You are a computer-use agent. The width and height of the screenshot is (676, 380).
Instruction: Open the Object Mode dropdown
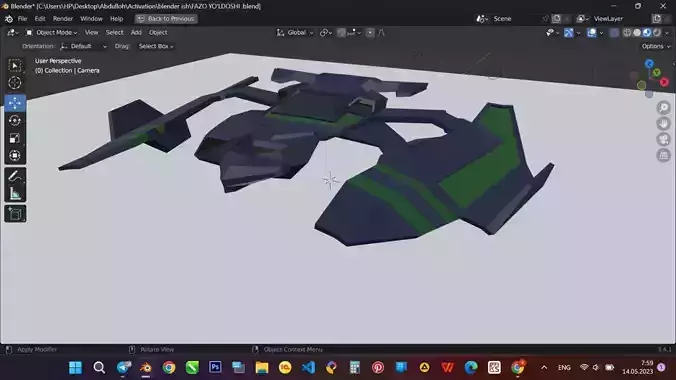tap(51, 32)
